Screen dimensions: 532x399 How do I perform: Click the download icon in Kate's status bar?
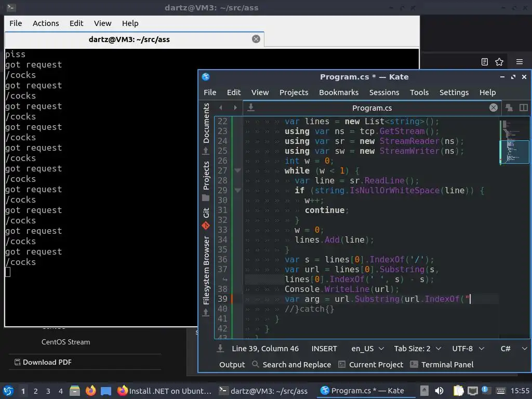tap(220, 349)
